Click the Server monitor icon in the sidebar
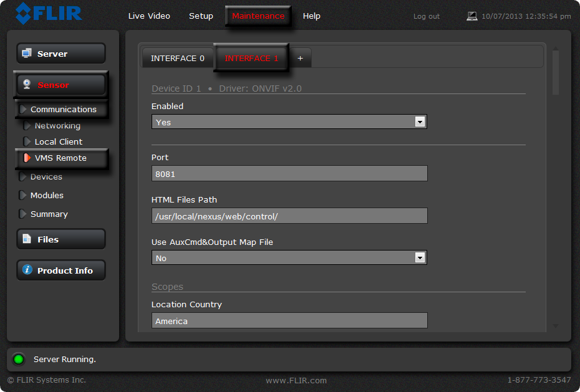 [x=27, y=53]
